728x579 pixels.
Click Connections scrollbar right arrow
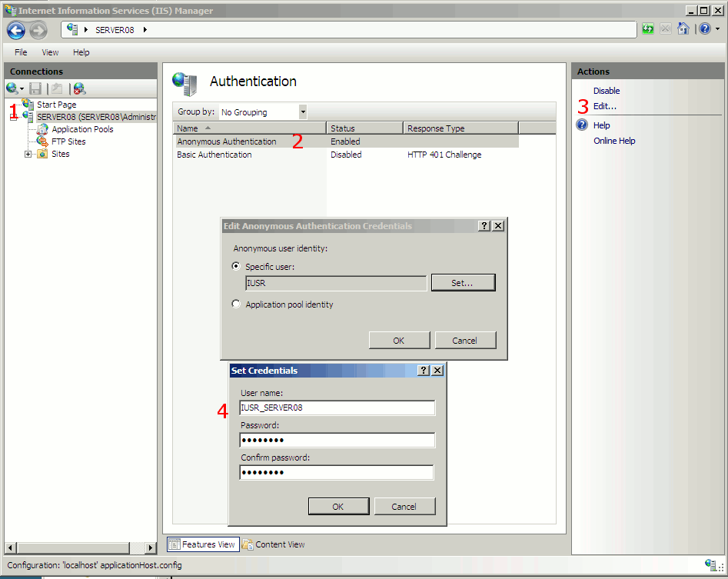coord(150,548)
